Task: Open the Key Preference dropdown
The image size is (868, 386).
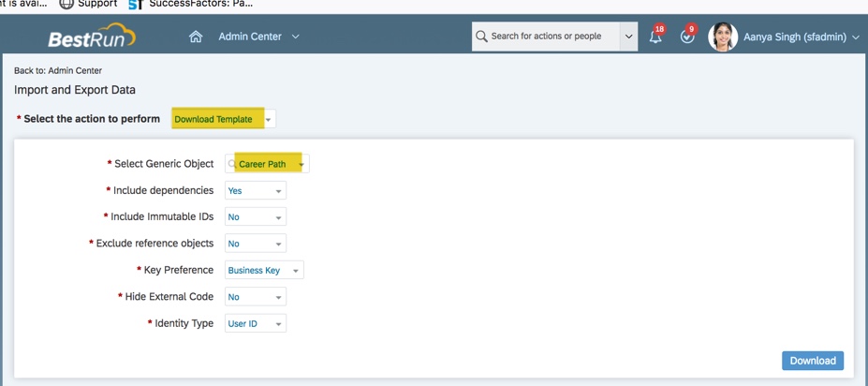Action: click(264, 271)
